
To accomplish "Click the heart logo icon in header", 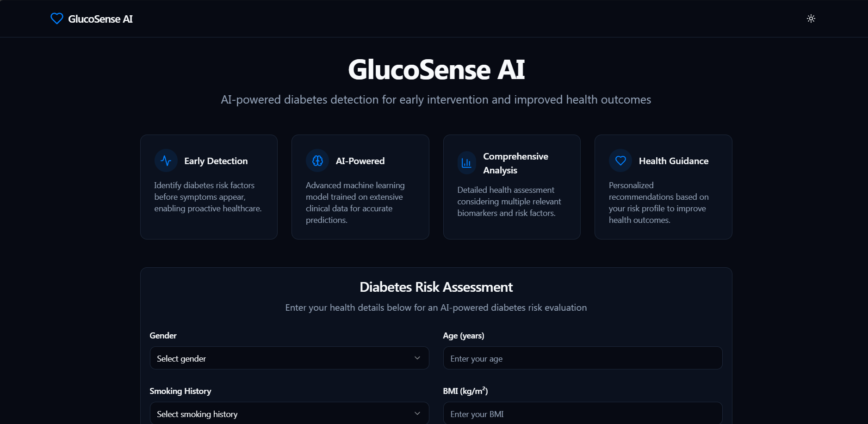I will point(56,18).
